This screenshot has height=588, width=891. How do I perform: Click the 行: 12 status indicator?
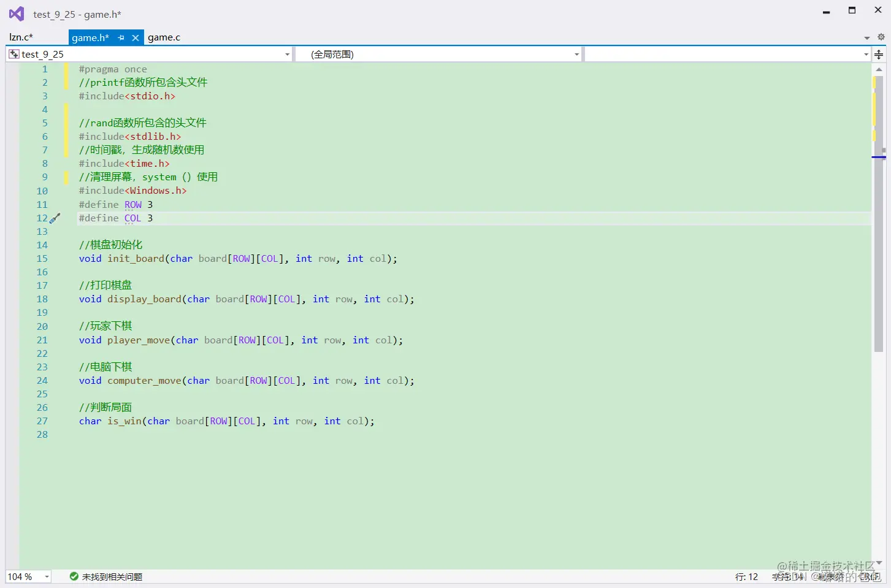(x=746, y=577)
